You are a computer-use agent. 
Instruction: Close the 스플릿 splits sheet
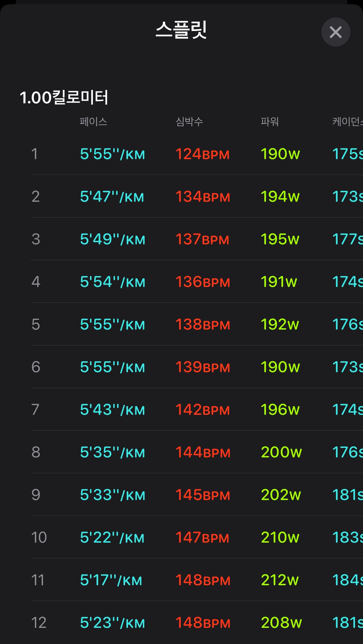tap(336, 32)
